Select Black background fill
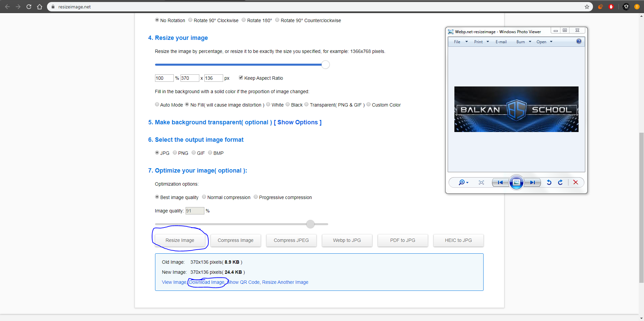 click(288, 105)
